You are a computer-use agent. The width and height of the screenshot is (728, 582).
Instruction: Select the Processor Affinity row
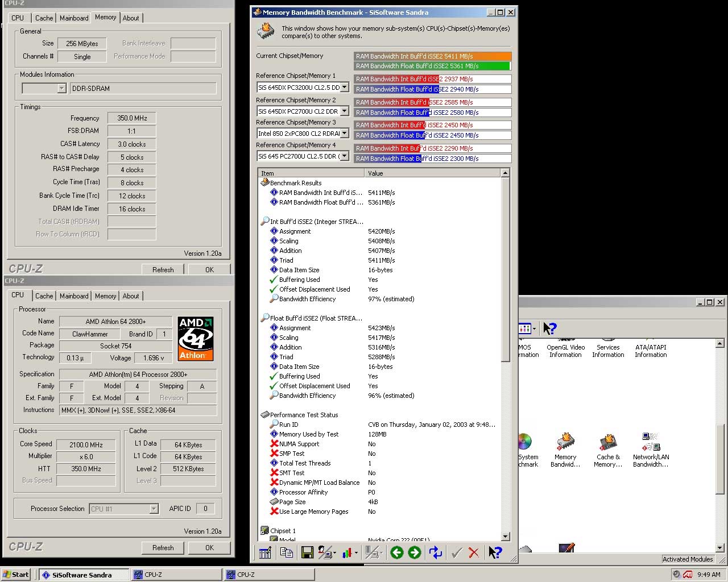point(380,492)
